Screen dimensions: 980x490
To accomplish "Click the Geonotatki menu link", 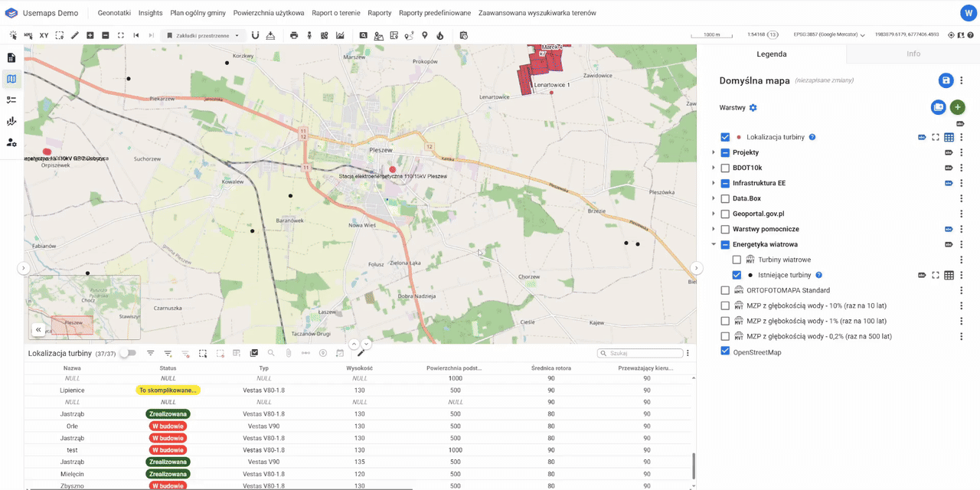I will 115,13.
